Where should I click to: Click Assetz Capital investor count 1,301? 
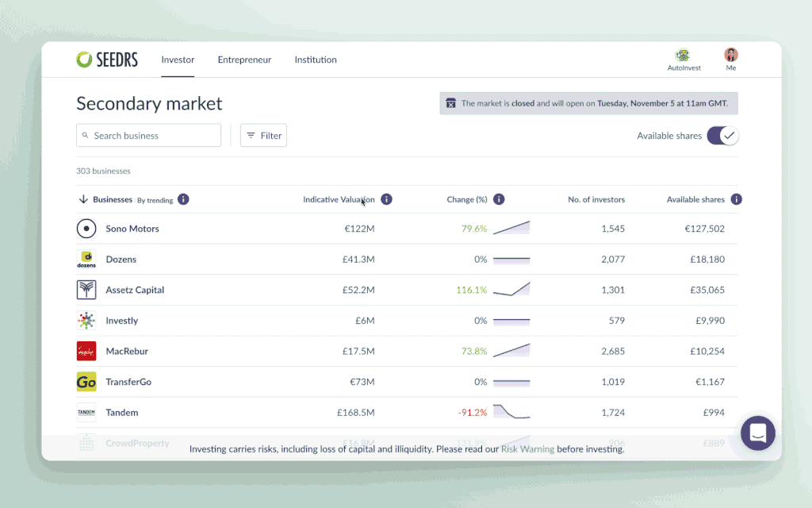click(613, 290)
